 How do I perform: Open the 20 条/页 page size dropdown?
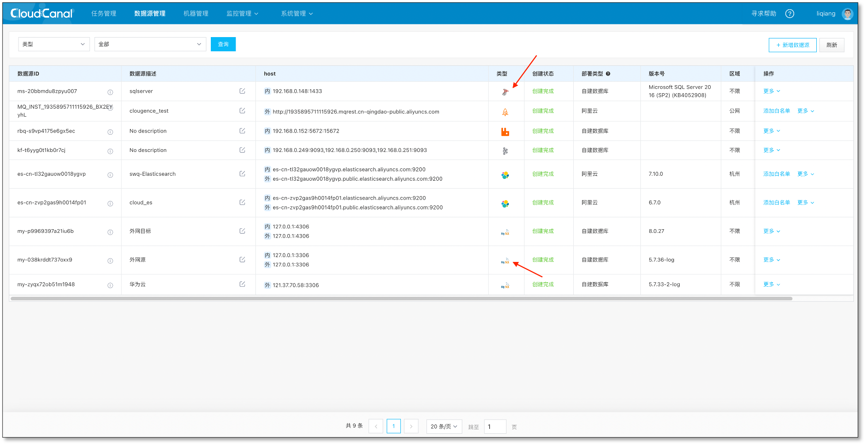click(x=444, y=426)
